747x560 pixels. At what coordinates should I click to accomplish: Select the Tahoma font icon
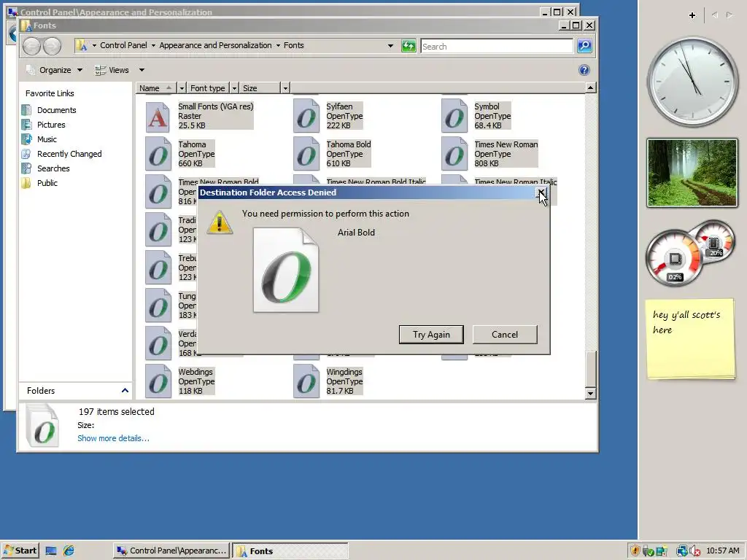pos(158,154)
